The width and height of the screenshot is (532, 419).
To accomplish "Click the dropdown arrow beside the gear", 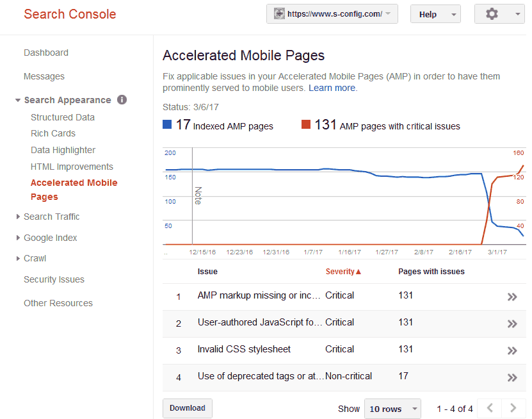I will [x=517, y=14].
